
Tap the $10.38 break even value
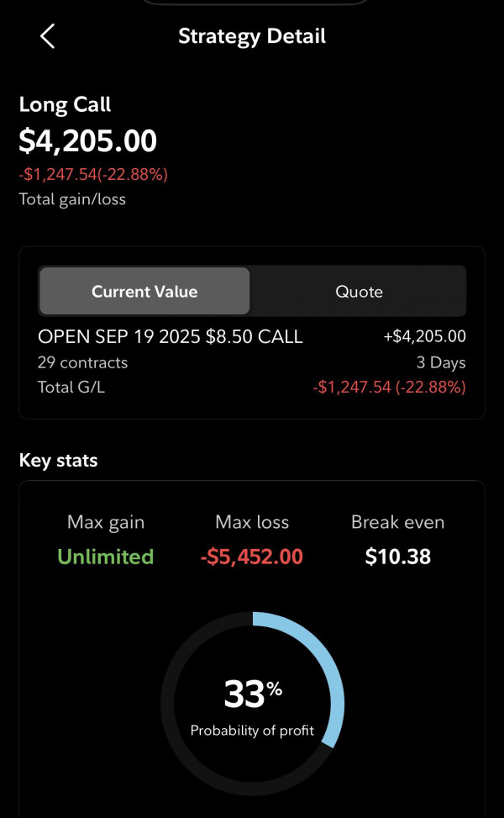click(398, 557)
